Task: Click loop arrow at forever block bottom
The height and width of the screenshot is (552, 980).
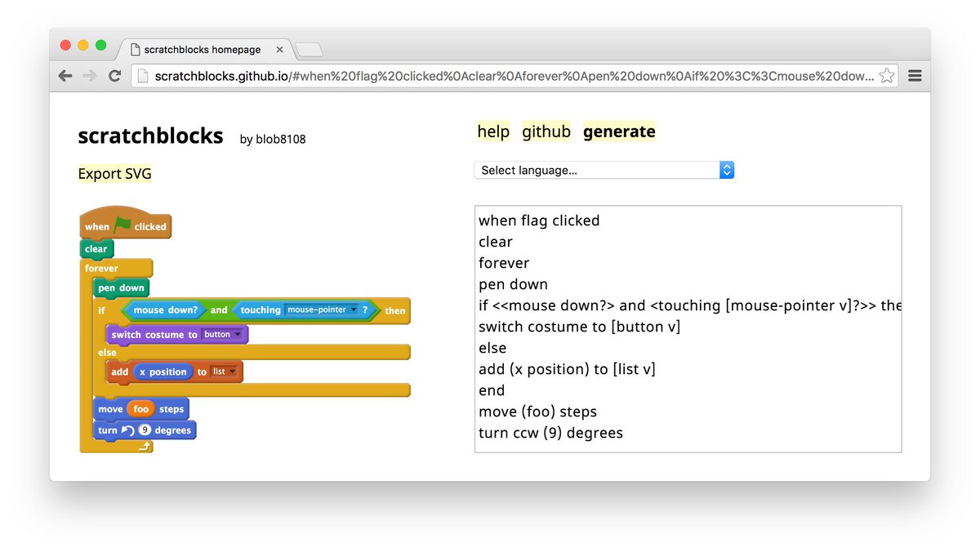Action: tap(145, 446)
